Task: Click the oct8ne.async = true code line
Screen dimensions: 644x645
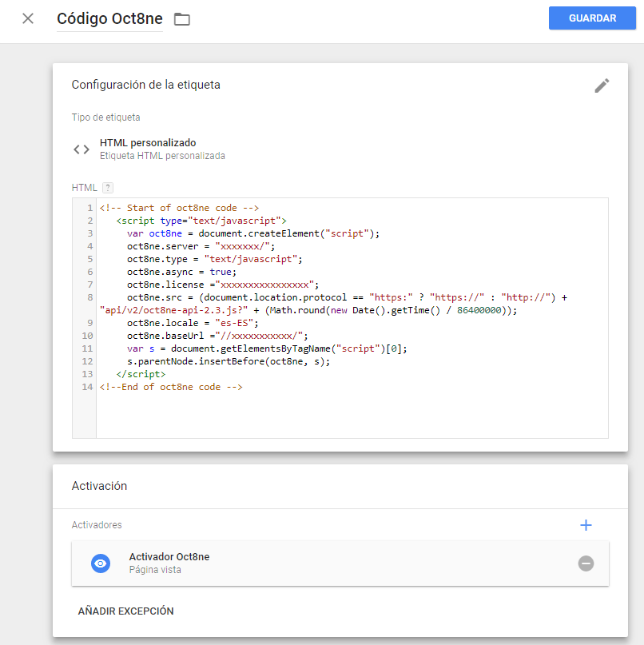Action: (181, 272)
